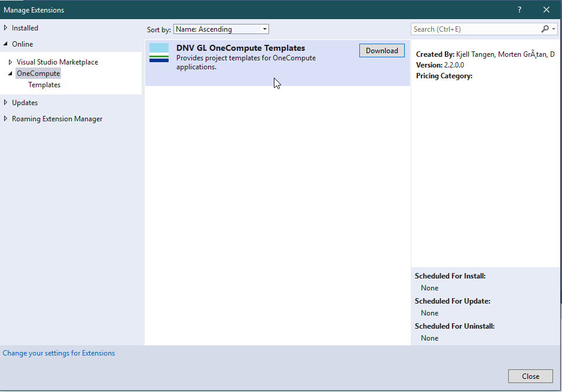The width and height of the screenshot is (562, 392).
Task: Click the search magnifier icon
Action: pyautogui.click(x=545, y=29)
